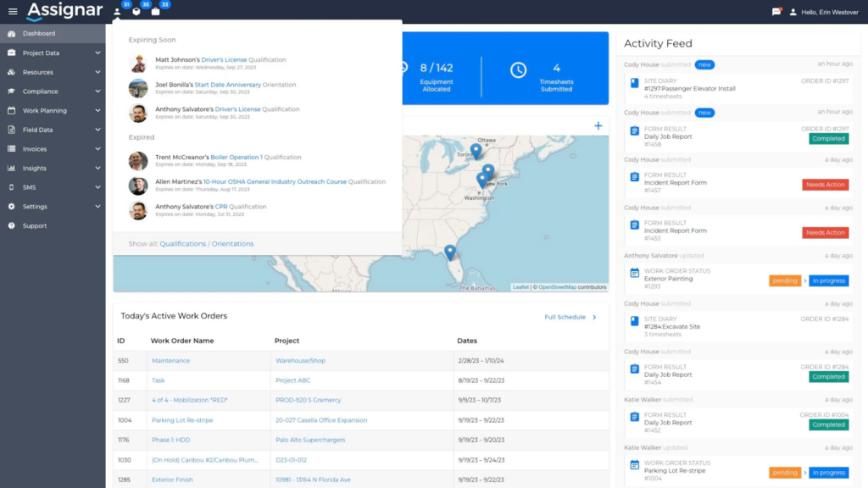Click the Completed badge on Daily Job Report #1458
This screenshot has height=488, width=868.
(x=828, y=138)
